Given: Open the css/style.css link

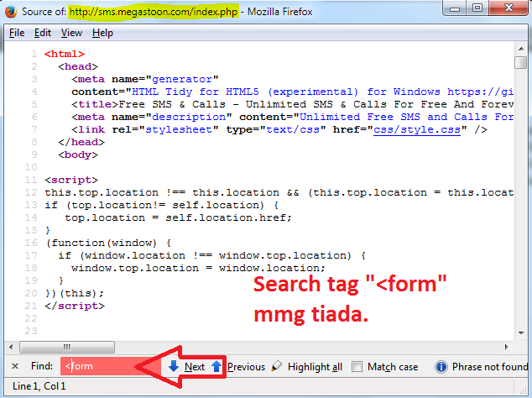Looking at the screenshot, I should [x=417, y=129].
